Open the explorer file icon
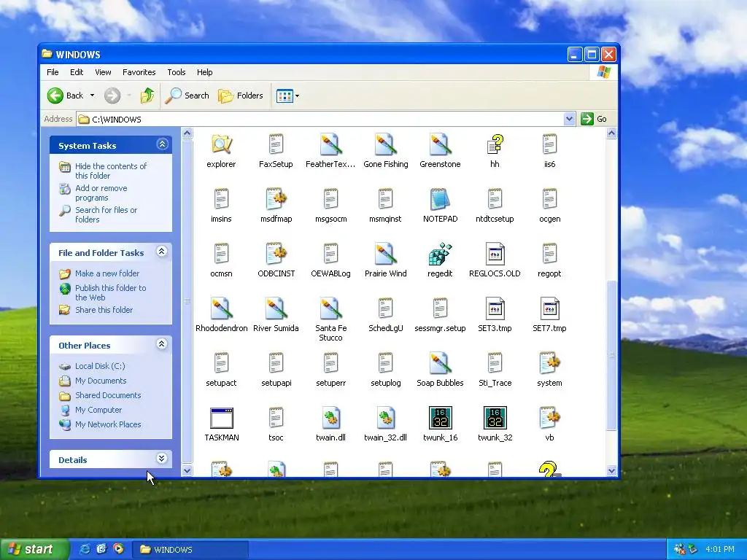 click(221, 144)
